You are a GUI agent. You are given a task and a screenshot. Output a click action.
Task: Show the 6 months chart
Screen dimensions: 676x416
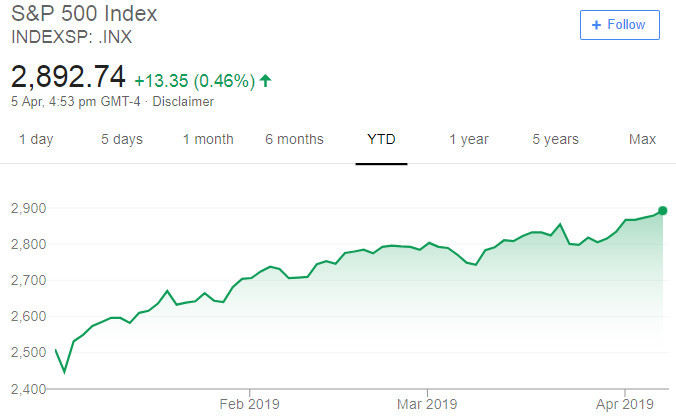294,139
